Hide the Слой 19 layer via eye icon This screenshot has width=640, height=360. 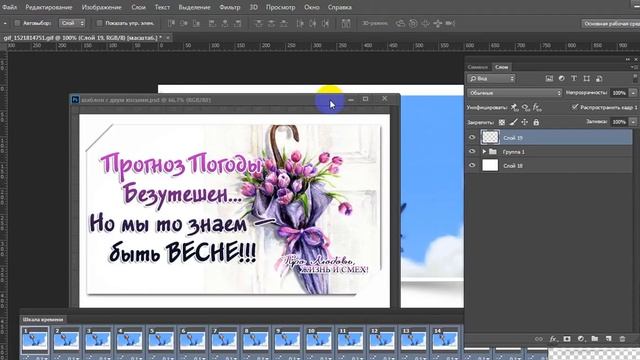click(x=472, y=138)
